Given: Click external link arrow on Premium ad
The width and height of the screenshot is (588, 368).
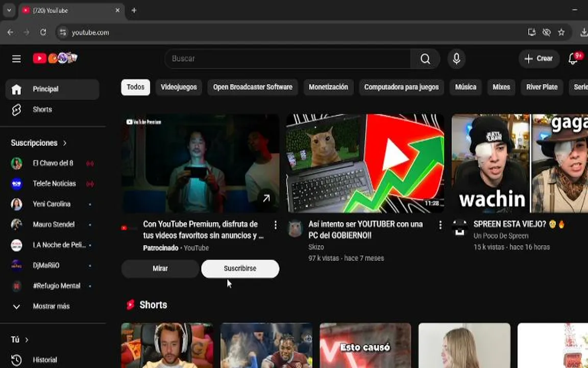Looking at the screenshot, I should click(266, 199).
